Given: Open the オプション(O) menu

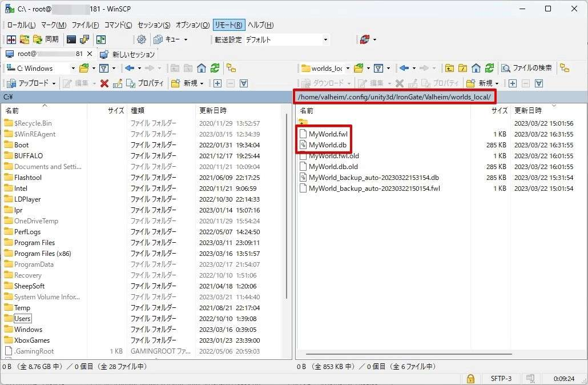Looking at the screenshot, I should [x=192, y=25].
